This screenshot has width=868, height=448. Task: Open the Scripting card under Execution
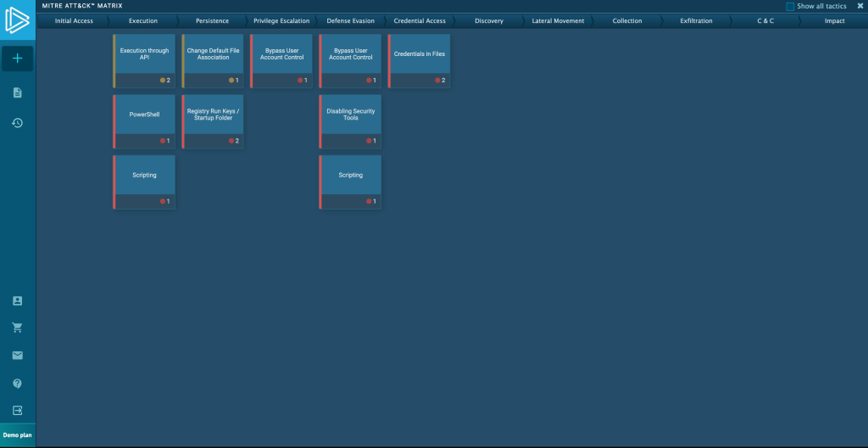tap(144, 182)
